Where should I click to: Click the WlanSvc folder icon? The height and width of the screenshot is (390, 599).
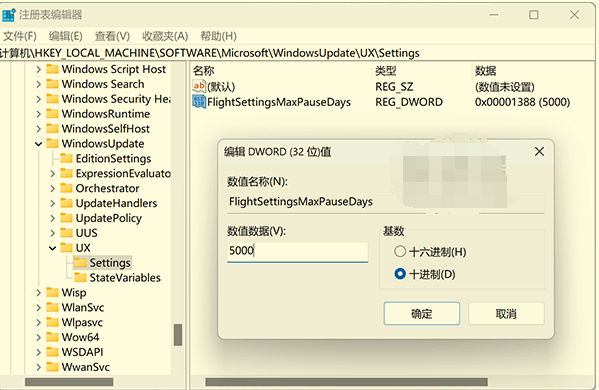coord(52,307)
